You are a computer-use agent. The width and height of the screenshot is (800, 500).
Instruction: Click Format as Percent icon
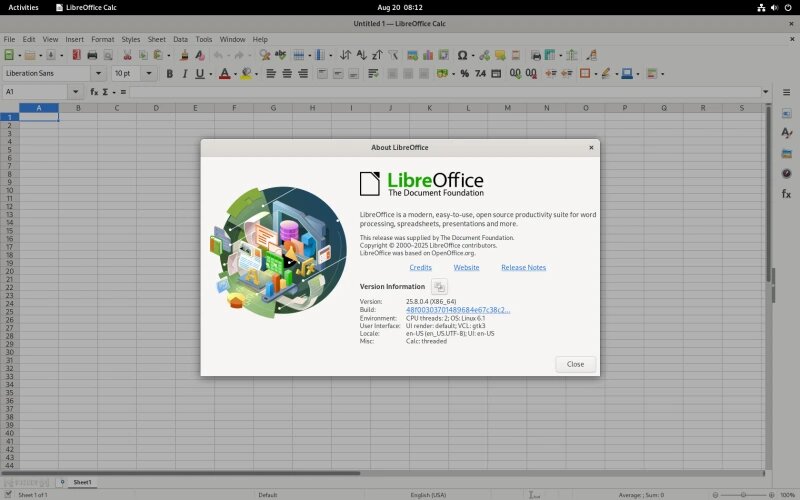(464, 73)
